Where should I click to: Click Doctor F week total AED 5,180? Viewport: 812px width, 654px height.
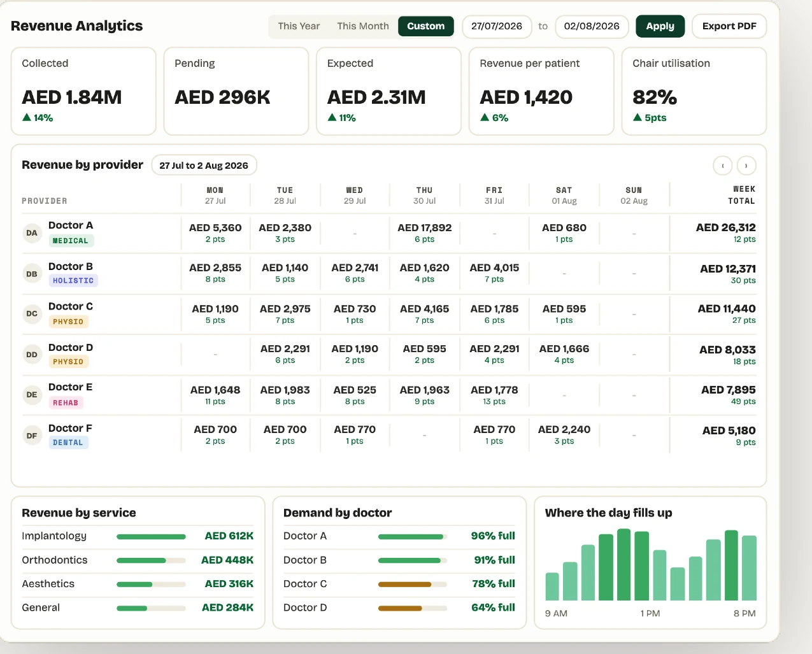tap(729, 436)
